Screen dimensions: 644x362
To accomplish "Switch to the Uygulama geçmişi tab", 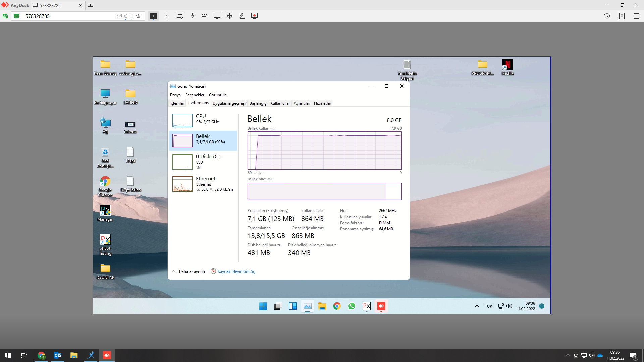I will point(229,103).
